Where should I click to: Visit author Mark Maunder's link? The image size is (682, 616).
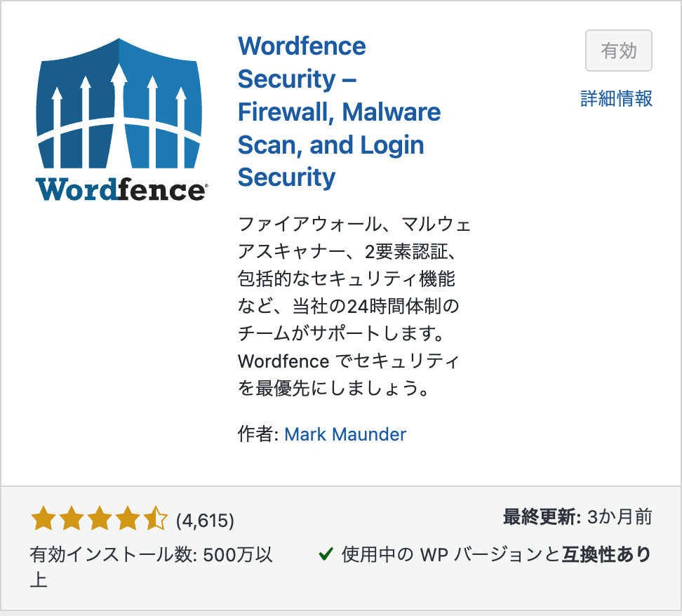(345, 434)
